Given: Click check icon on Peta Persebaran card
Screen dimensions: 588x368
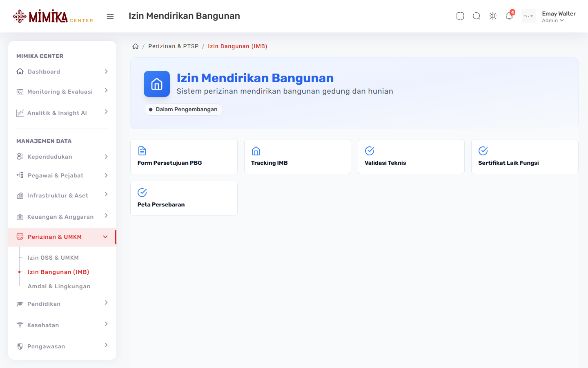Looking at the screenshot, I should 142,193.
